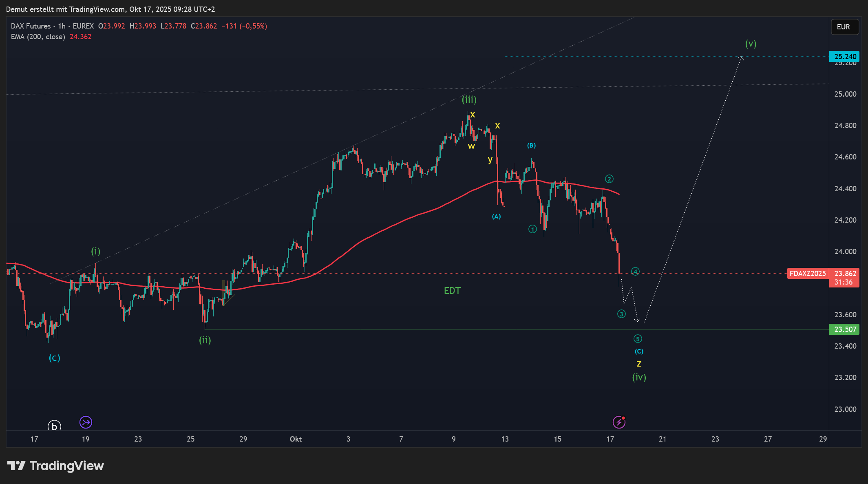
Task: Select the yellow z wave label
Action: [x=639, y=364]
